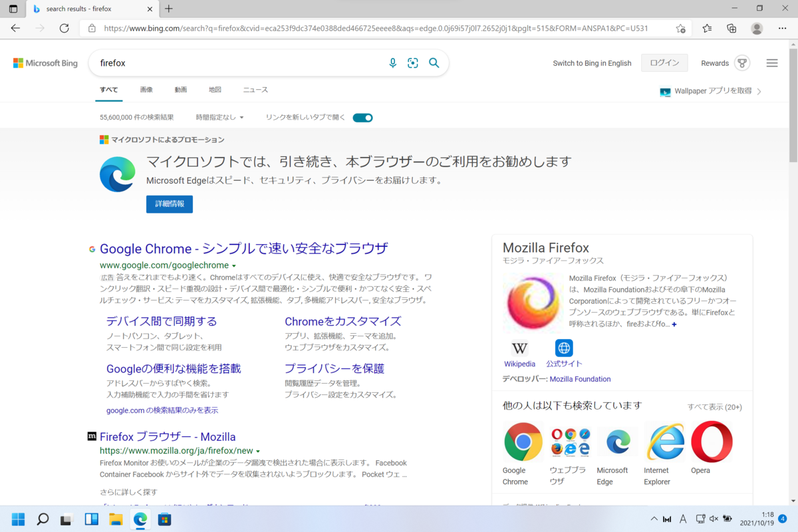Go back to the previous page
This screenshot has height=532, width=798.
15,28
